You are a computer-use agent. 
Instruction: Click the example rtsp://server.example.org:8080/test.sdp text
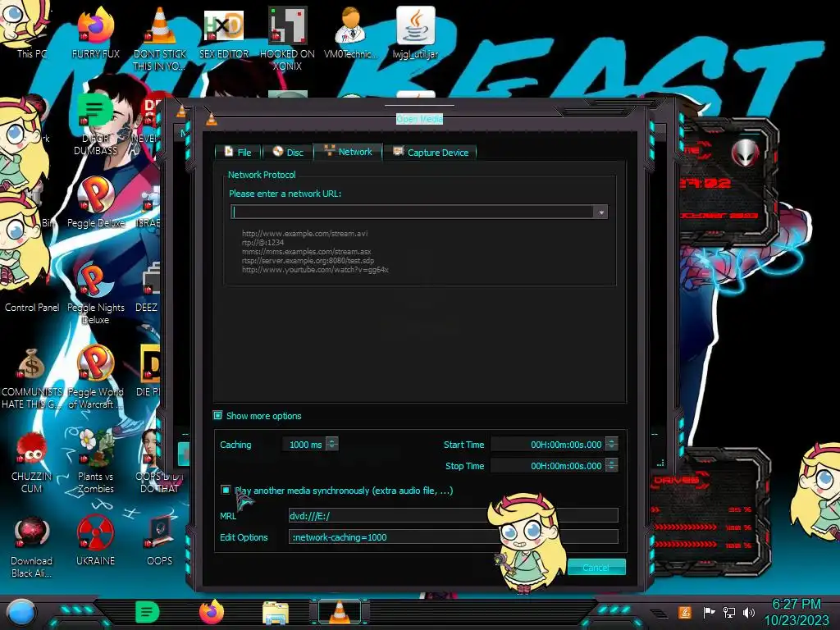[308, 260]
